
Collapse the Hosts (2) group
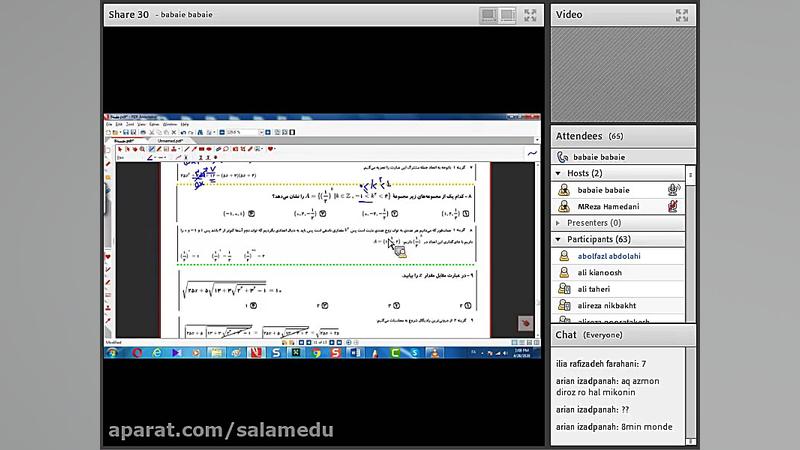coord(558,173)
